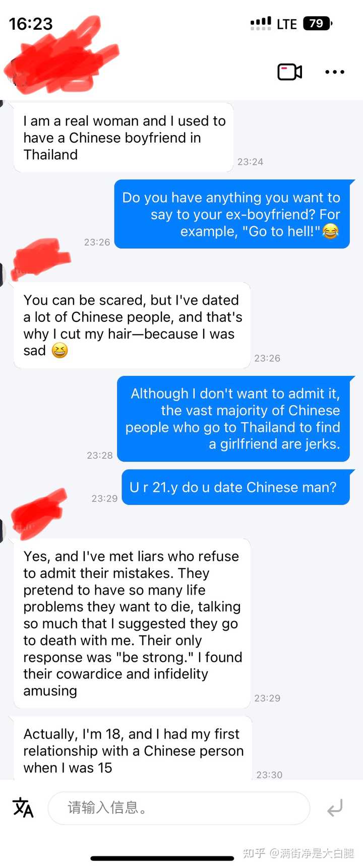Tap the tears-of-joy emoji in blue bubble
Screen dimensions: 363x868
(x=331, y=231)
